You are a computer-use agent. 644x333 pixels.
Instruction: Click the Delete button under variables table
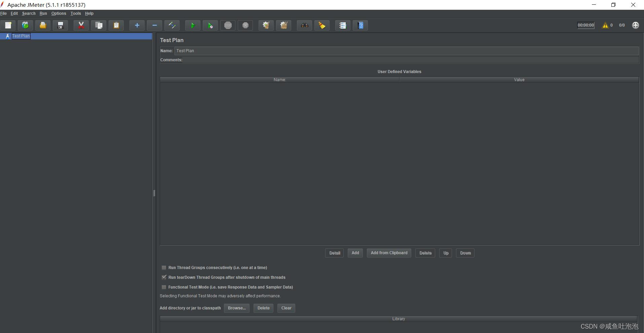(425, 253)
